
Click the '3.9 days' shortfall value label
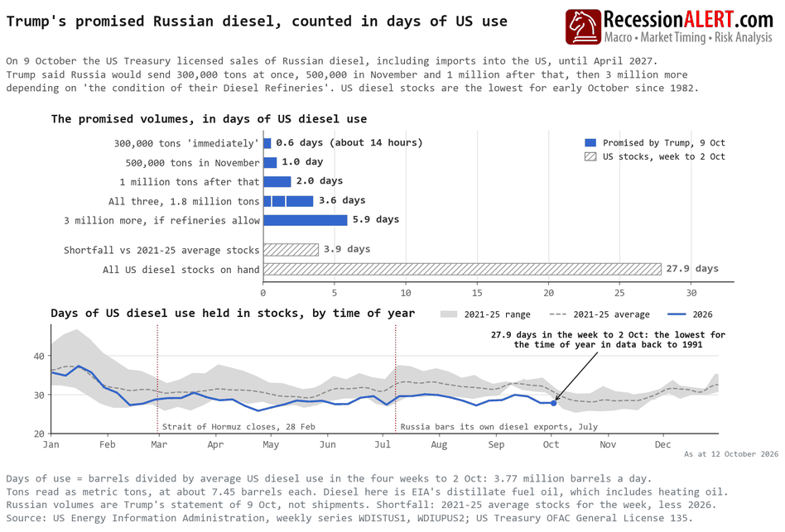pos(347,249)
